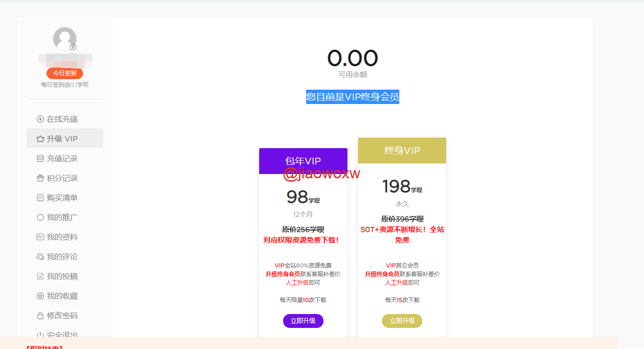Click the 每天限量10次下载 text

click(x=303, y=300)
